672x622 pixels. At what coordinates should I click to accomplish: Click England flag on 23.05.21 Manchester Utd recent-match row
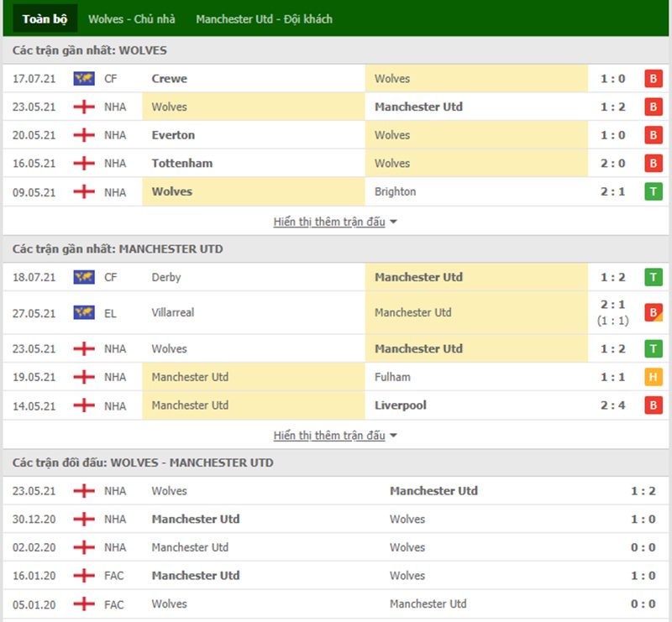pos(84,348)
